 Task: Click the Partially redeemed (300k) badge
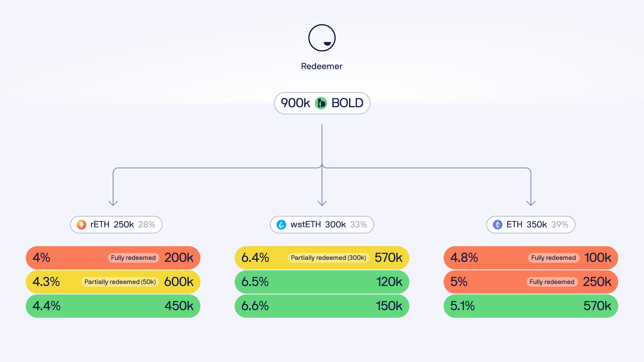[x=328, y=258]
